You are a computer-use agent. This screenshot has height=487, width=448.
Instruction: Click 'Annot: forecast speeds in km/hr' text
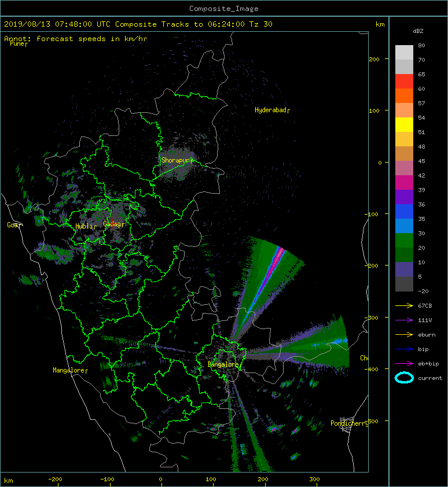pos(76,39)
